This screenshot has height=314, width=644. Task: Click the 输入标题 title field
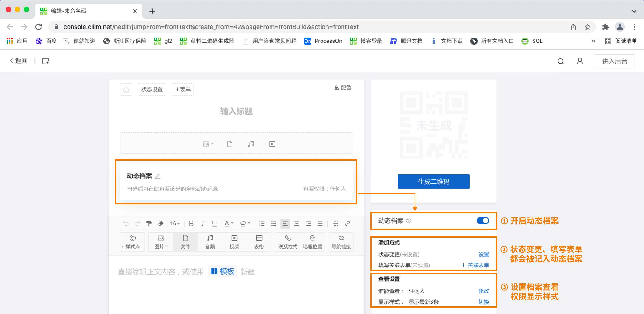(x=236, y=111)
